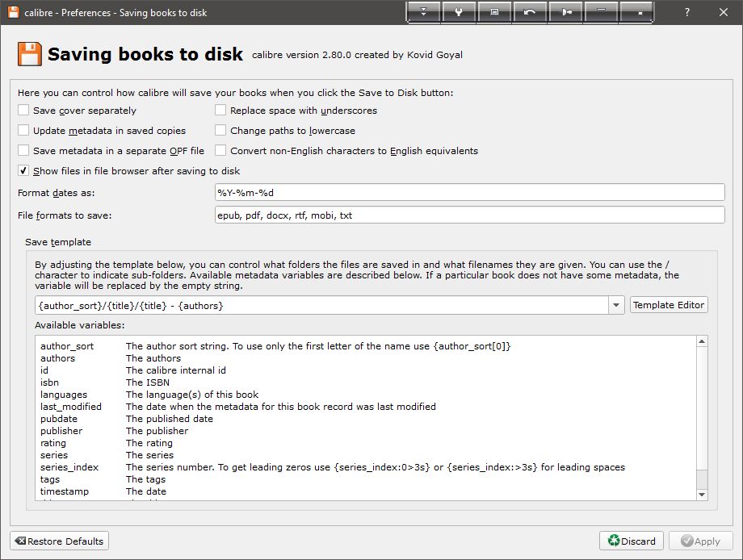Click the rating variable name
The height and width of the screenshot is (560, 743).
(x=53, y=443)
